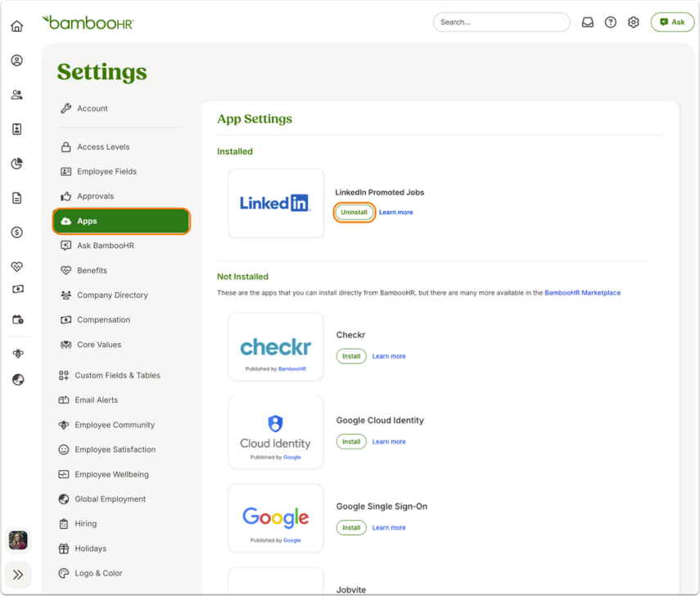Open Custom Fields & Tables settings
Screen dimensions: 700x596
110,376
